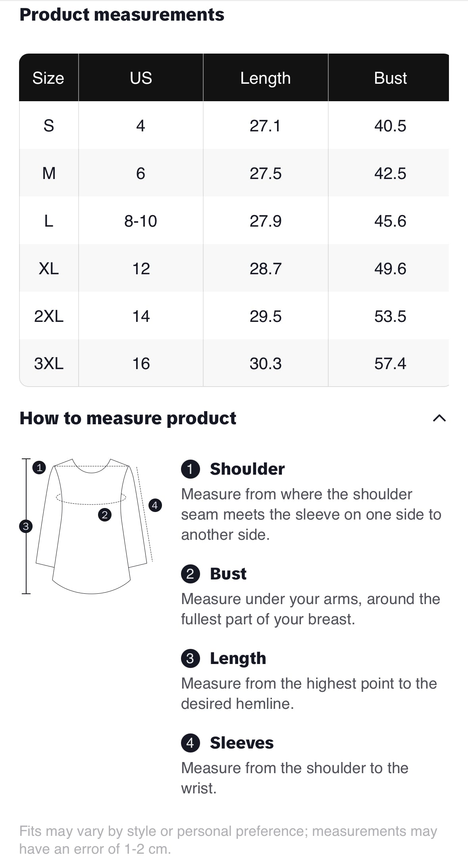Viewport: 468px width, 868px height.
Task: Select the 3XL size row label
Action: click(48, 364)
